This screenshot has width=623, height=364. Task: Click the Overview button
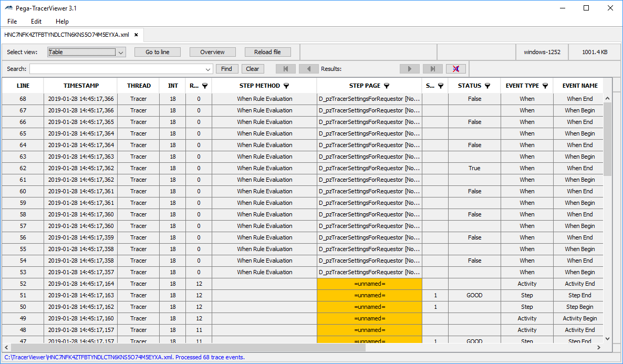[x=212, y=52]
